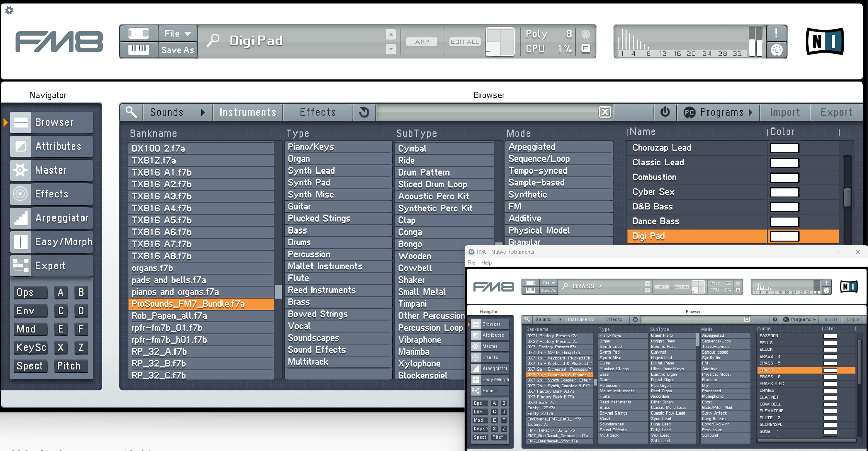Image resolution: width=868 pixels, height=451 pixels.
Task: Expand the Programs arrow in the small FM8 window
Action: coord(814,319)
